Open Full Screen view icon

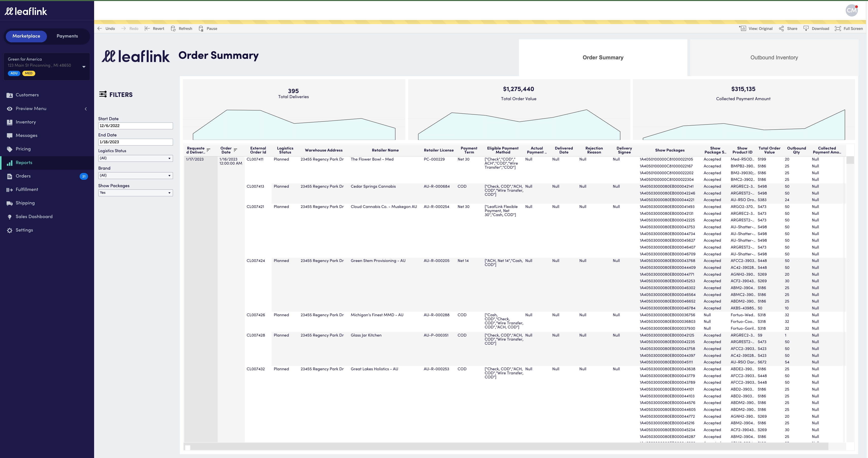click(838, 29)
